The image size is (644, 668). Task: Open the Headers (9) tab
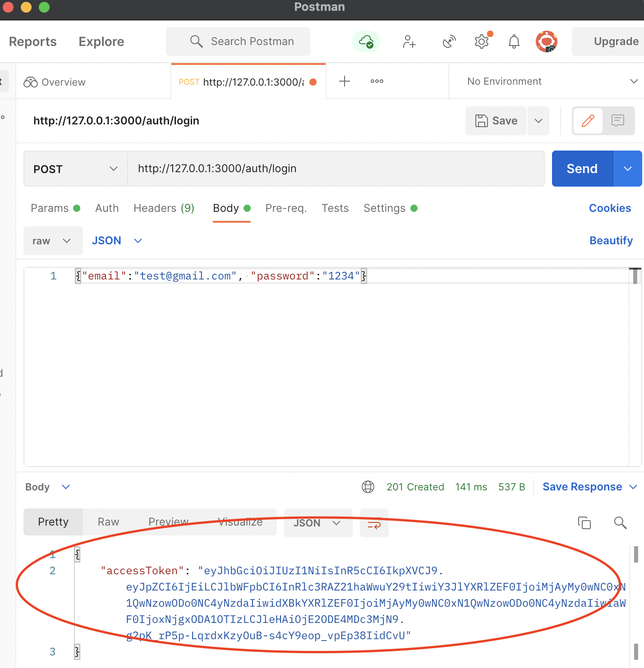(x=164, y=208)
